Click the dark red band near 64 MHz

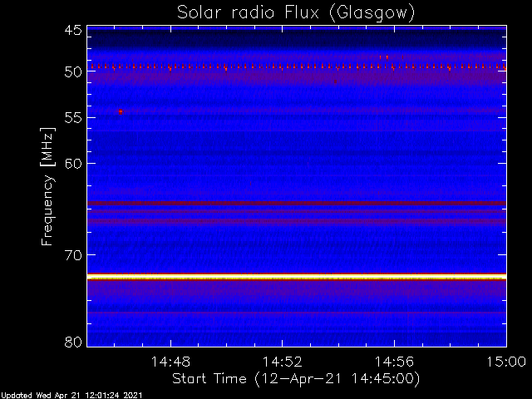tap(297, 203)
